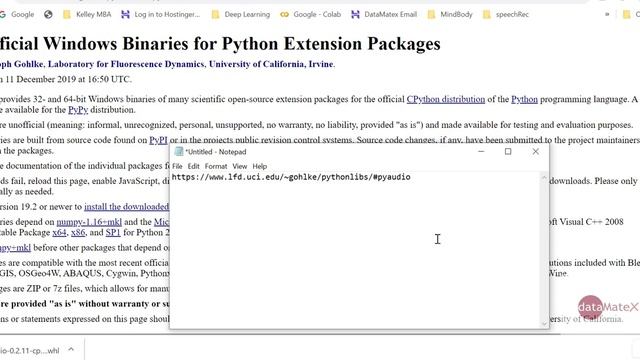Open the Notepad File menu
The height and width of the screenshot is (360, 640).
tap(177, 166)
